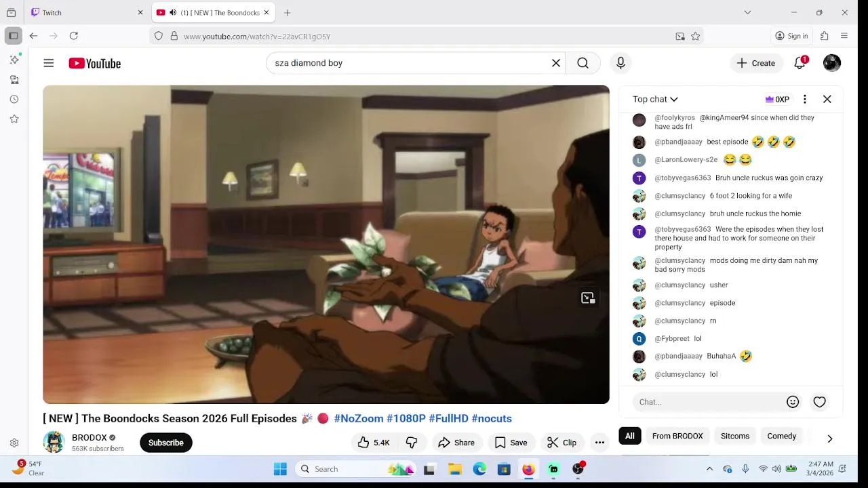Click the #1080P hashtag
868x488 pixels.
pyautogui.click(x=406, y=418)
